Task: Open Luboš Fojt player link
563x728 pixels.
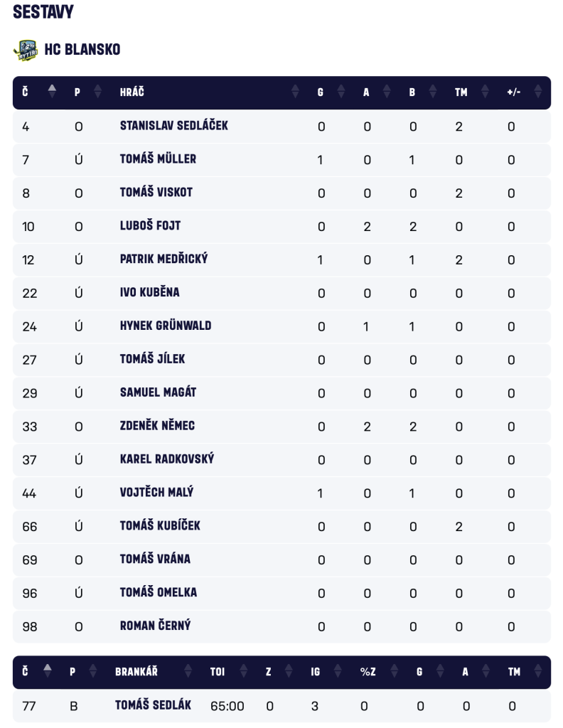Action: click(150, 226)
